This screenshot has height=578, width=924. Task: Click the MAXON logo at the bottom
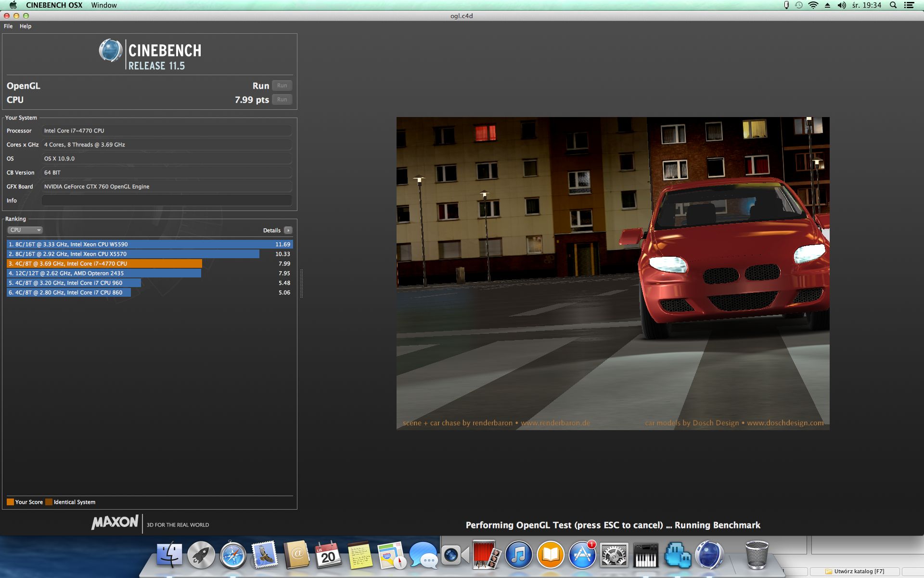(115, 522)
